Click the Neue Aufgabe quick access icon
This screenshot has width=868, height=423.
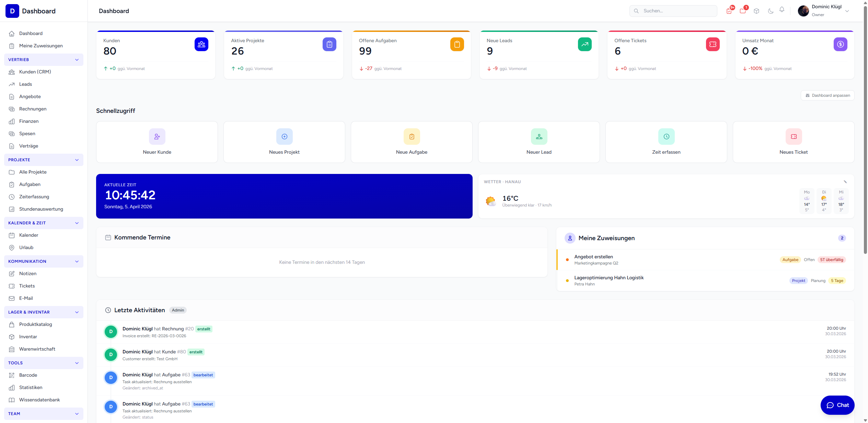tap(411, 136)
